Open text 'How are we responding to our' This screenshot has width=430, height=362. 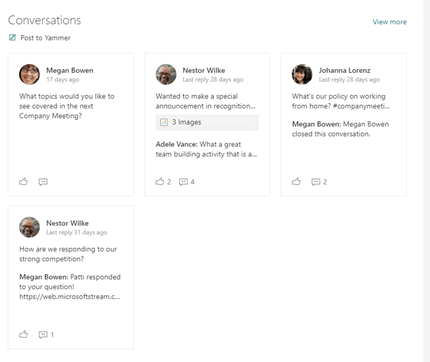pyautogui.click(x=68, y=249)
